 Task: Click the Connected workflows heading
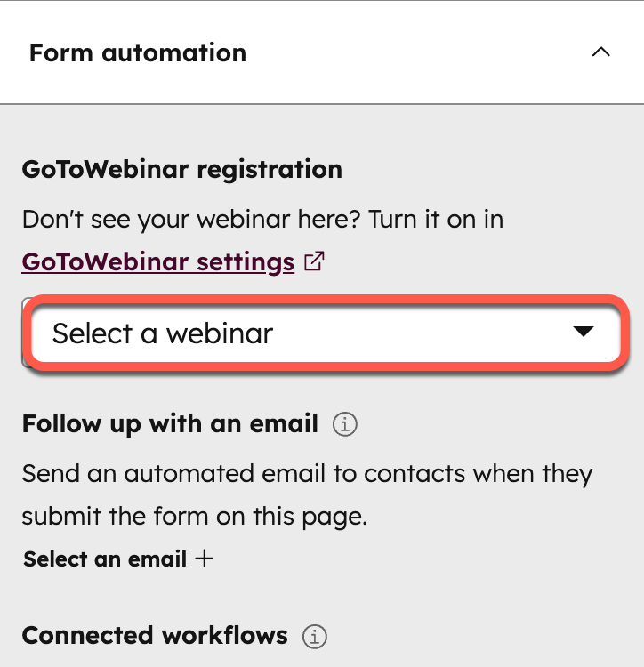[x=155, y=636]
